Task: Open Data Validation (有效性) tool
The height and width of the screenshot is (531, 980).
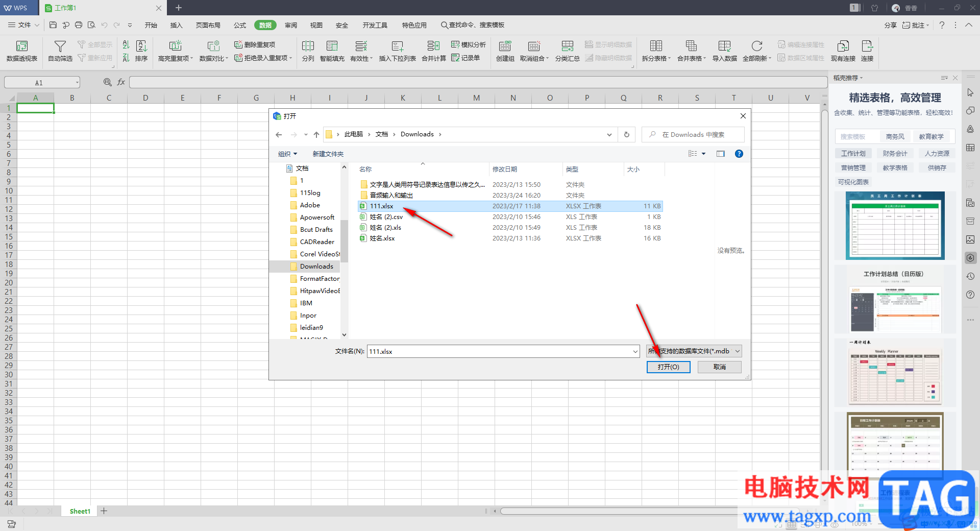Action: [361, 51]
